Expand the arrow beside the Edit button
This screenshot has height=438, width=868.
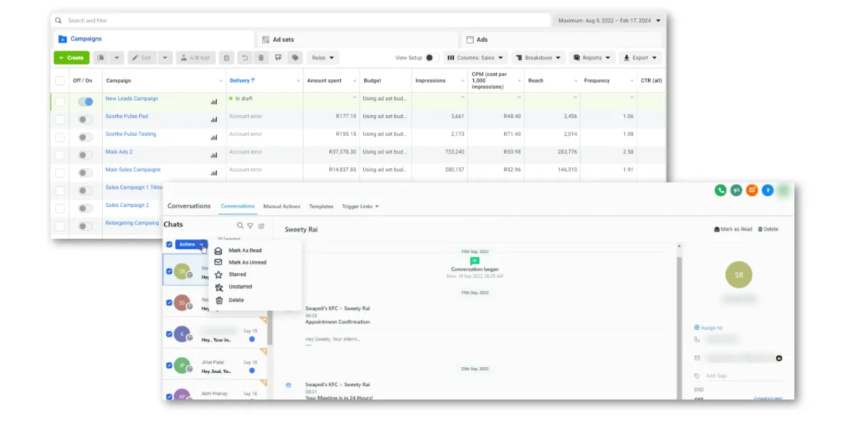click(165, 58)
